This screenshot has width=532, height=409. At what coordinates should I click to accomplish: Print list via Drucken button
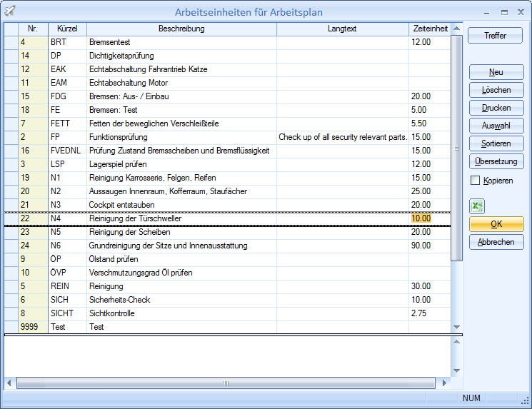(496, 108)
